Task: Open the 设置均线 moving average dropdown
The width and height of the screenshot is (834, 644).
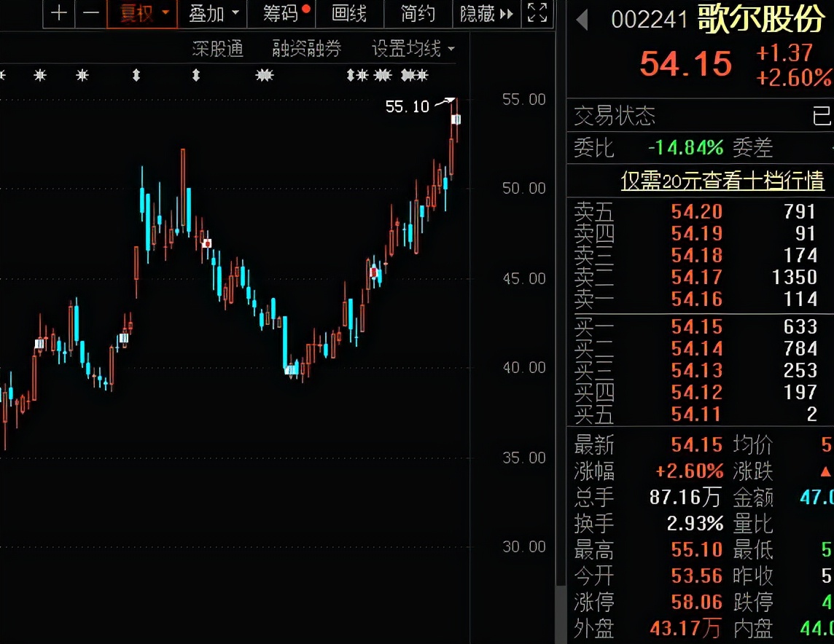Action: click(413, 49)
